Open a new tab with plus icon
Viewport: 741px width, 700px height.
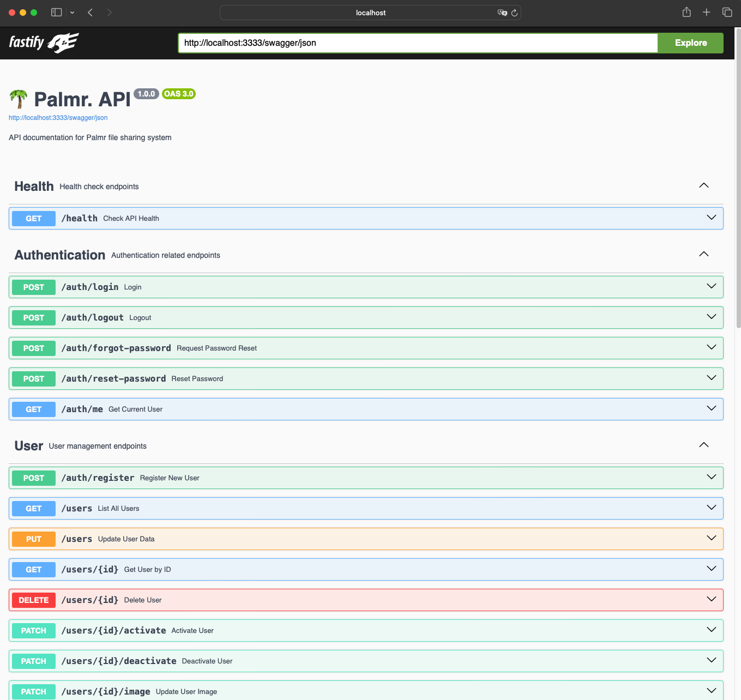706,12
